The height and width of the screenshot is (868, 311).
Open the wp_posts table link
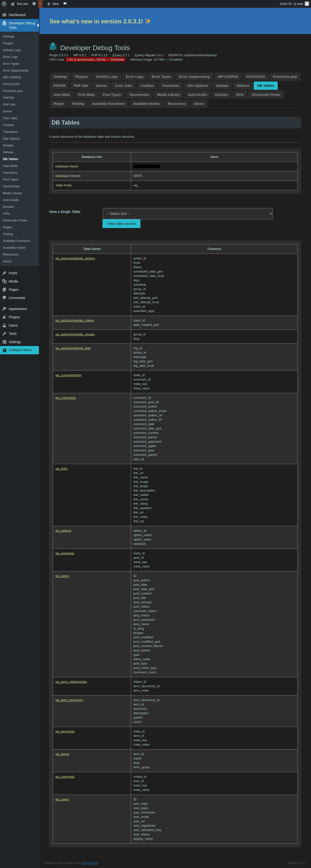tap(62, 576)
